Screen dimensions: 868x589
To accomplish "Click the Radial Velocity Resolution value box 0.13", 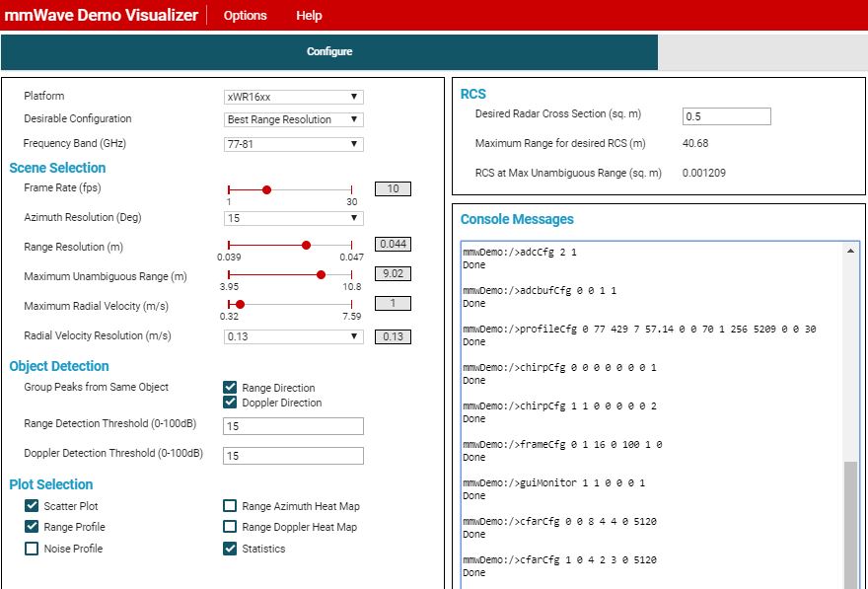I will coord(393,336).
